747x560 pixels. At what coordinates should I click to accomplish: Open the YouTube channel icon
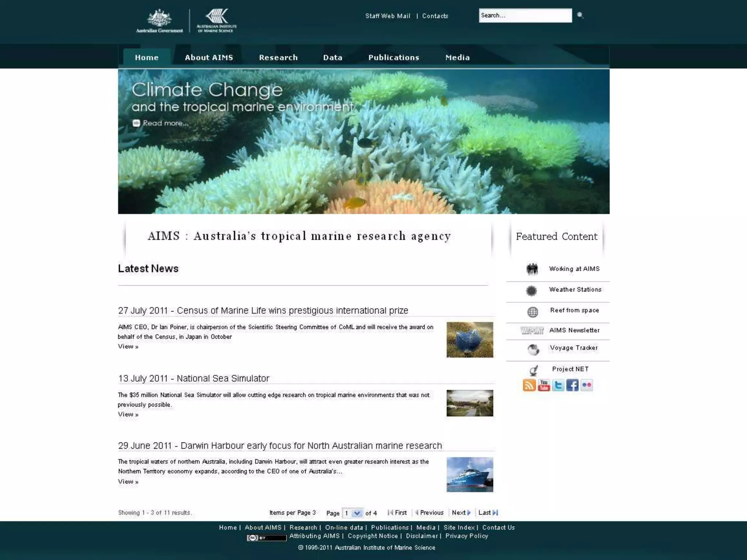point(543,385)
